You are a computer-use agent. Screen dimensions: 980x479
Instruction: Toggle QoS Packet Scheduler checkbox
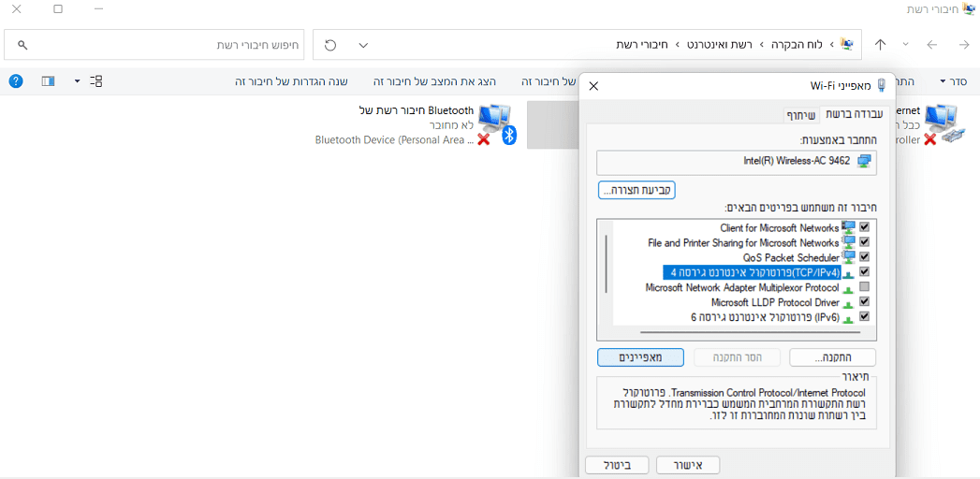pos(865,256)
